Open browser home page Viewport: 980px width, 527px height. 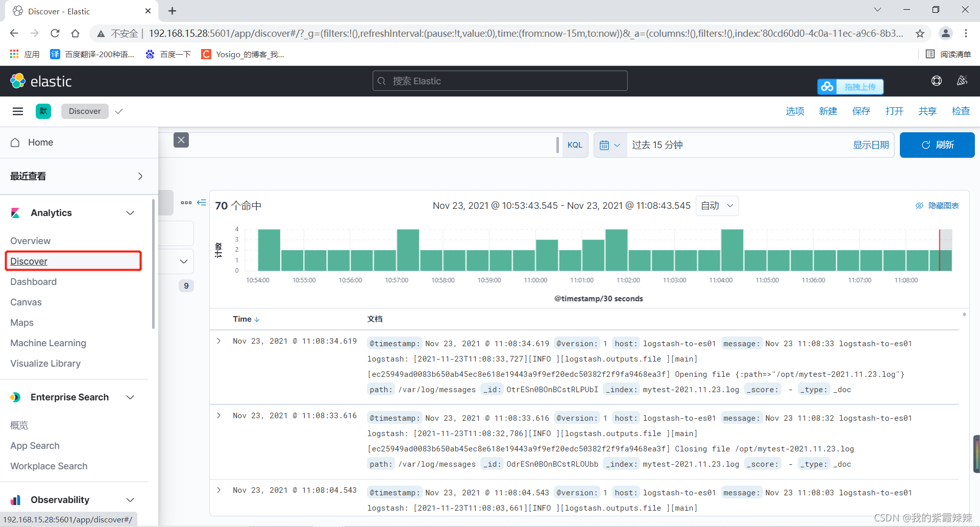pos(75,33)
